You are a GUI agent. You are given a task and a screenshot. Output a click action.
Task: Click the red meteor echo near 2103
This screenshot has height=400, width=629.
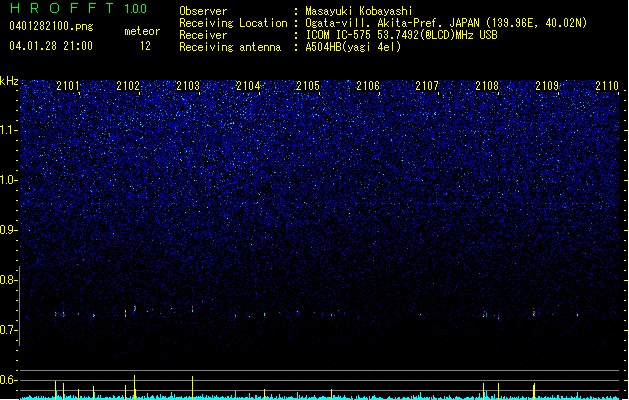click(x=193, y=309)
